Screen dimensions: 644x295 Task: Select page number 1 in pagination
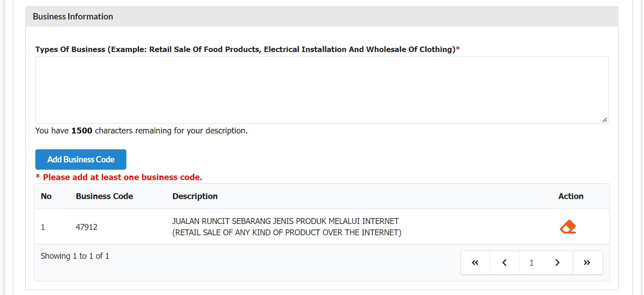pos(531,263)
